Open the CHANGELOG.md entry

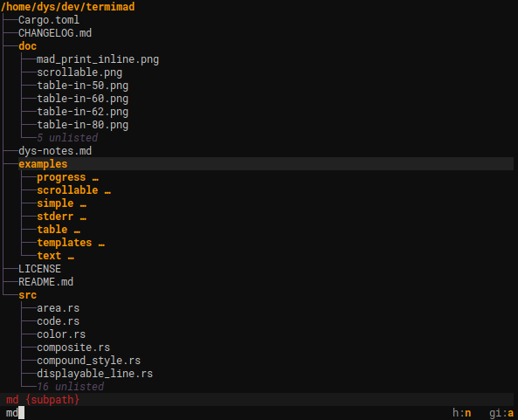point(55,33)
